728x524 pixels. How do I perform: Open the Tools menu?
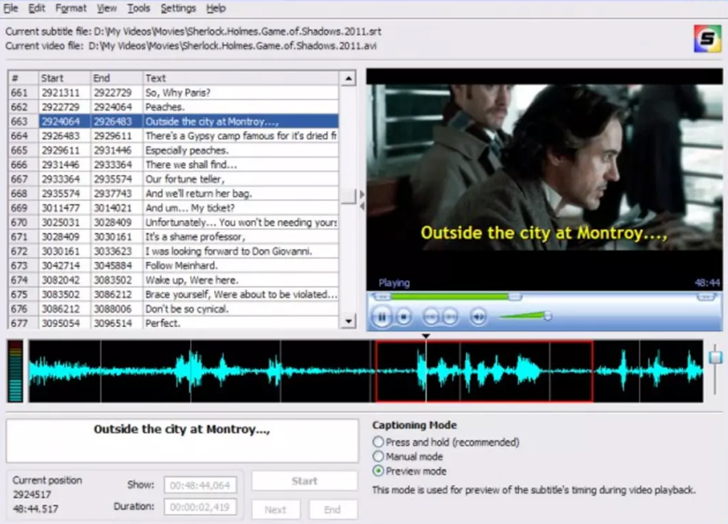(x=138, y=8)
